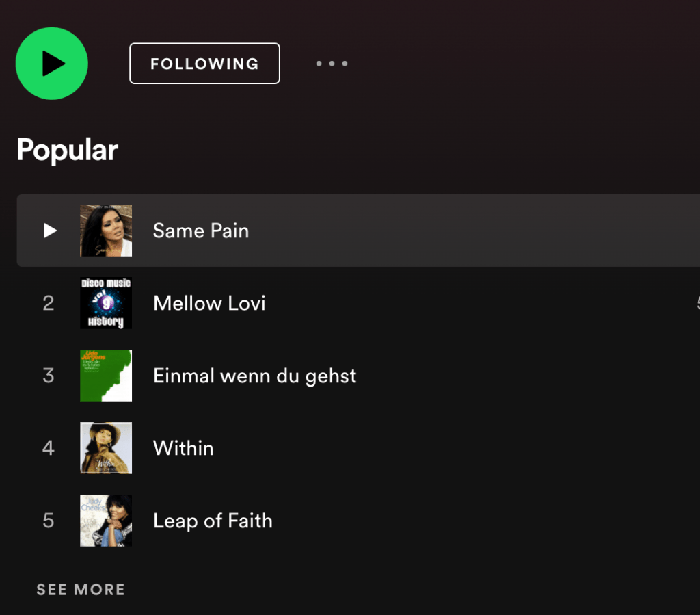Select the Mellow Lovi track title
700x615 pixels.
click(x=209, y=303)
